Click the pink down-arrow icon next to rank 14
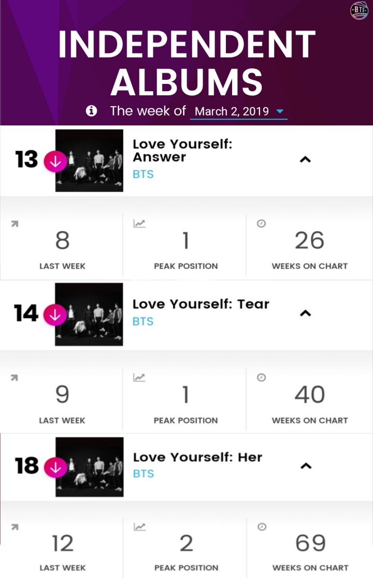 (x=55, y=315)
